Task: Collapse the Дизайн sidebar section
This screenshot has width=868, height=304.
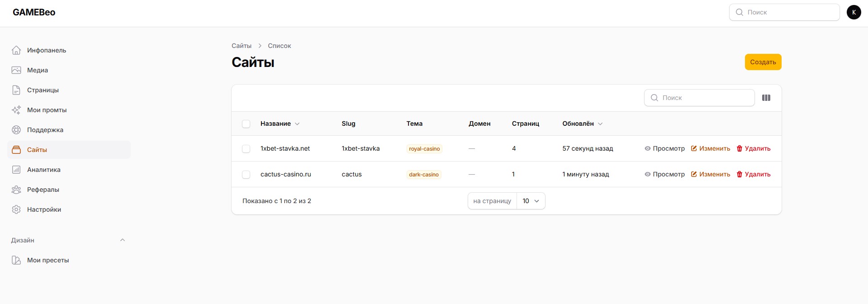Action: (123, 240)
